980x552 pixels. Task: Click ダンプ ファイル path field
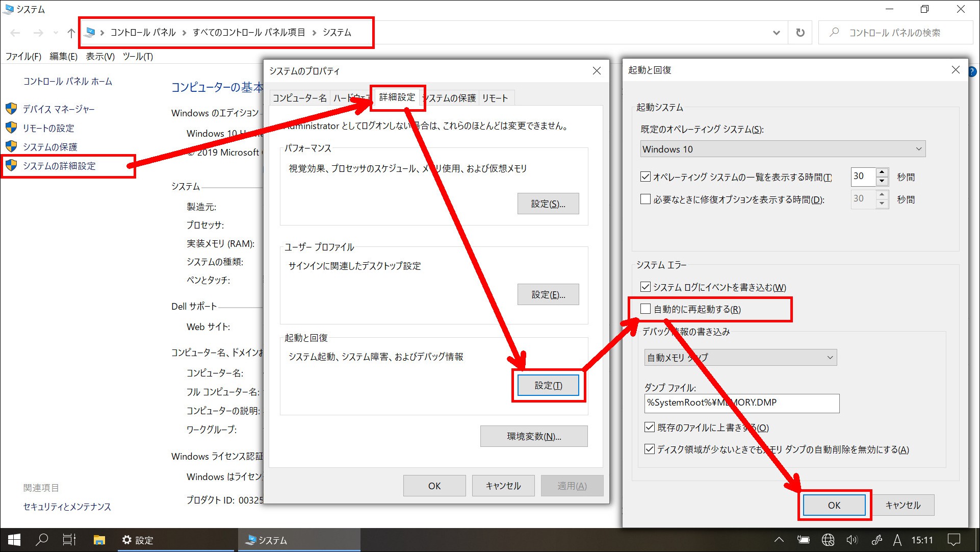[742, 403]
